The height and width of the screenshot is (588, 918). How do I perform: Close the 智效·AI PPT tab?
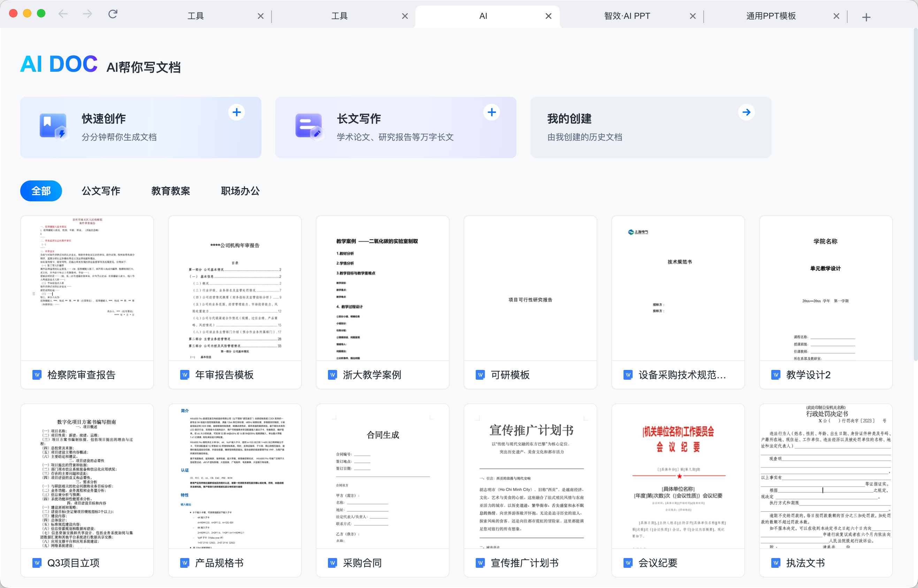click(x=693, y=16)
